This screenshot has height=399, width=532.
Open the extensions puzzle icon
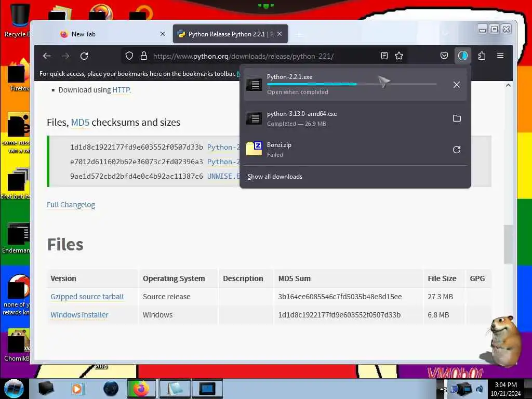[x=482, y=56]
